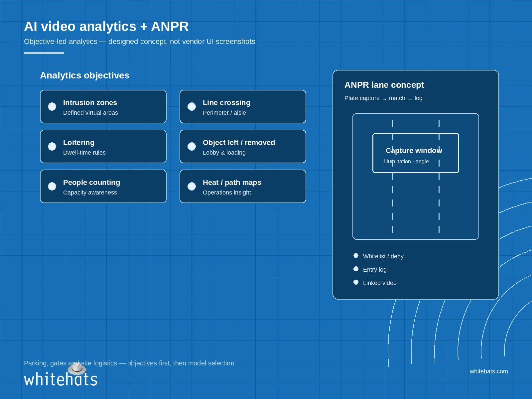
Task: Click the white hat logo icon
Action: (x=77, y=368)
